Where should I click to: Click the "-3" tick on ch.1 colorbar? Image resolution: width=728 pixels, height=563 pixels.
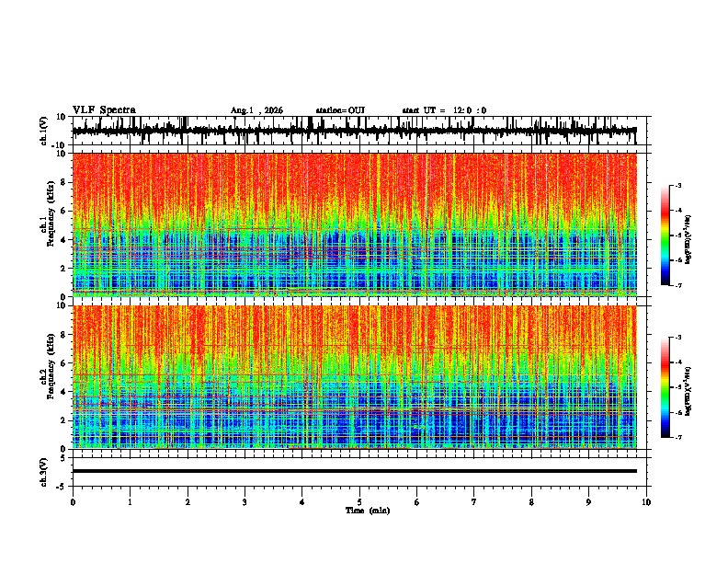pyautogui.click(x=677, y=185)
